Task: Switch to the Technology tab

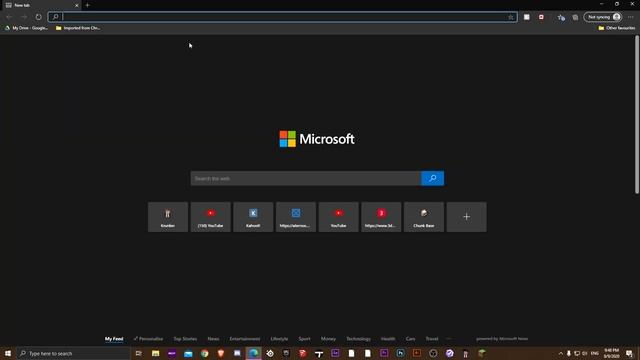Action: 358,339
